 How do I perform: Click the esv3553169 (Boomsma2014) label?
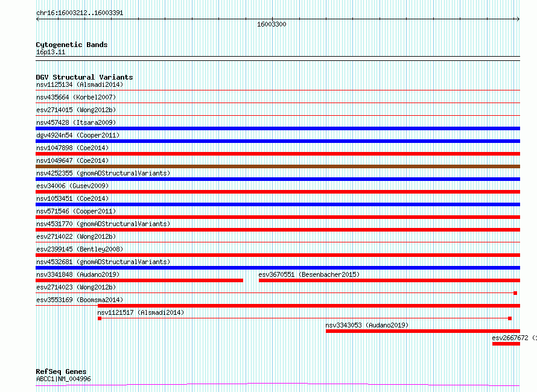coord(80,300)
